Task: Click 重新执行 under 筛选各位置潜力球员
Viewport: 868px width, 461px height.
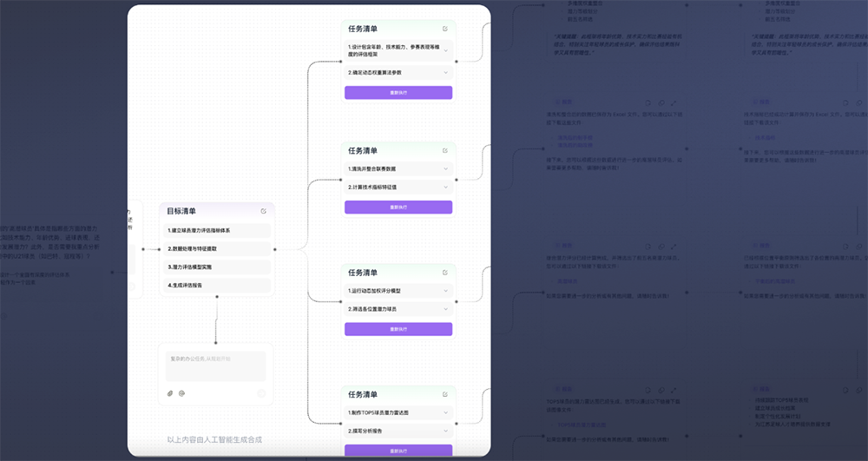Action: coord(398,329)
